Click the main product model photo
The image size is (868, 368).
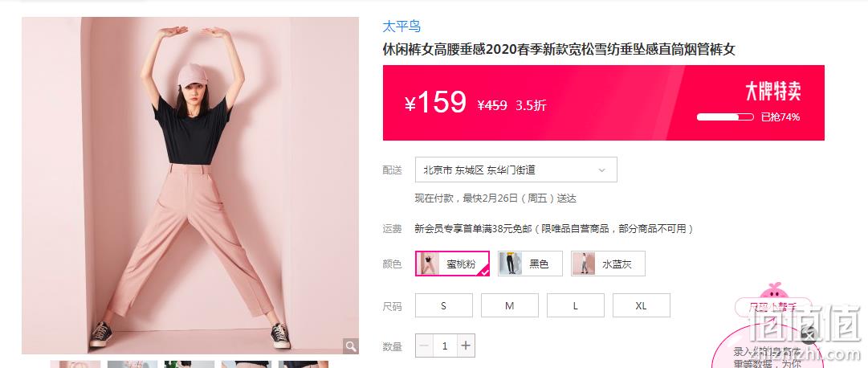(x=190, y=186)
